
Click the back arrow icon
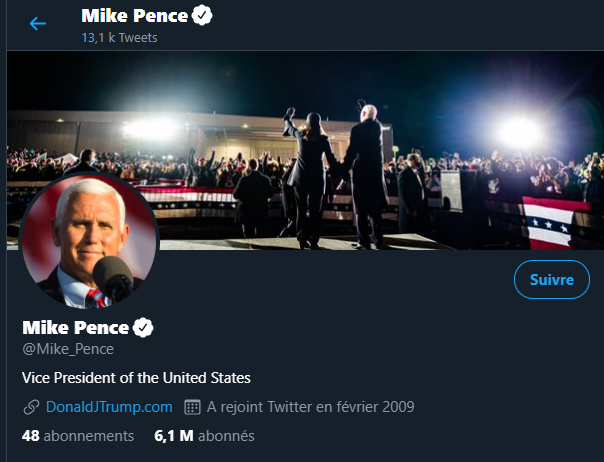[x=38, y=23]
